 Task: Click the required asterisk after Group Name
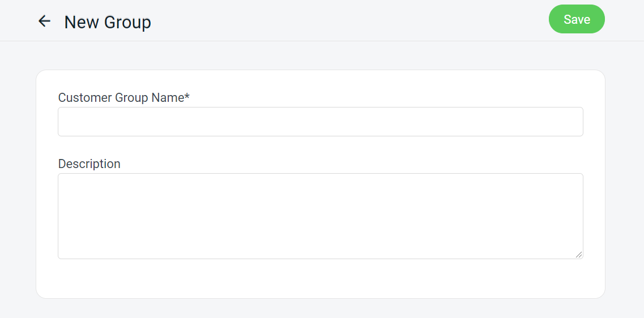187,97
